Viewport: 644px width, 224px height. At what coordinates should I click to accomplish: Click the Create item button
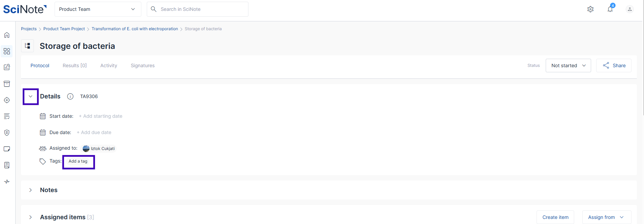[x=555, y=217]
